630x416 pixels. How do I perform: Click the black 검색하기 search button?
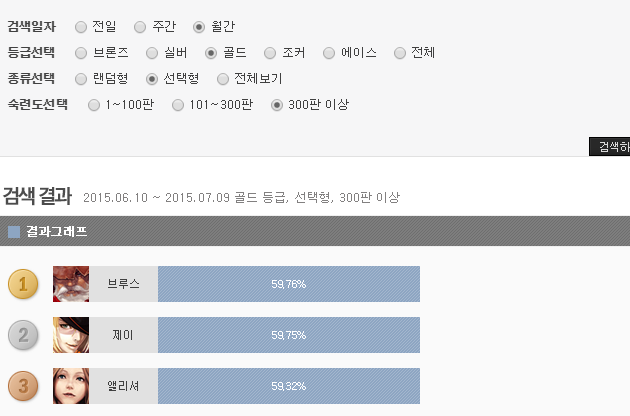[610, 146]
